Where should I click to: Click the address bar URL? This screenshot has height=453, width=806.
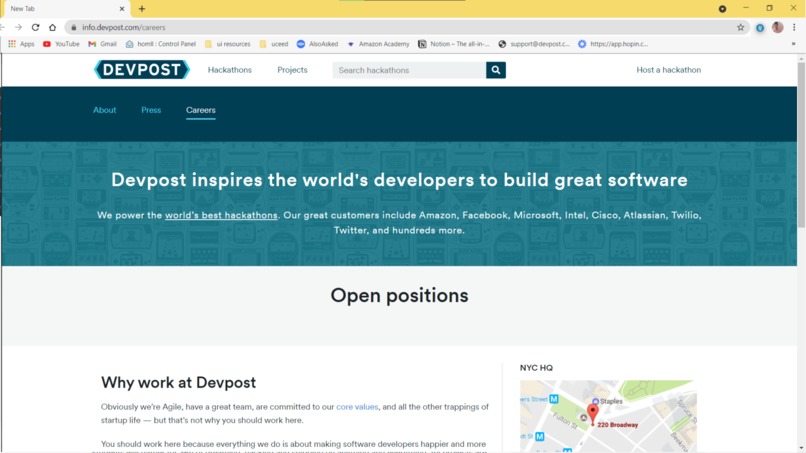pos(124,28)
